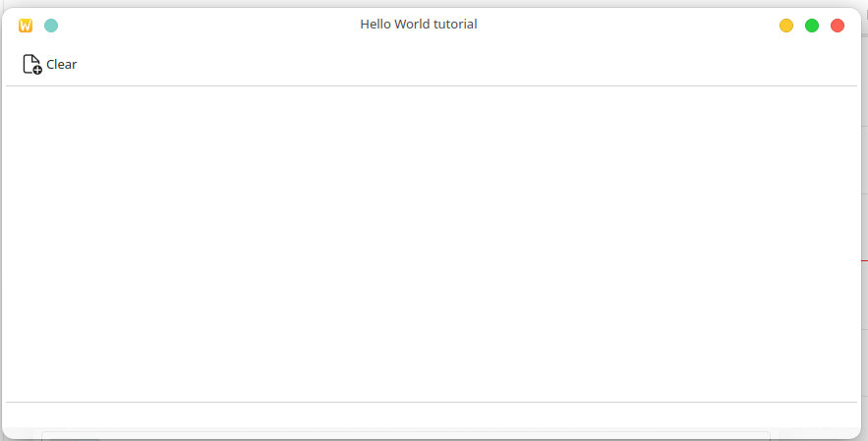Click the Clear document icon in toolbar

(31, 65)
